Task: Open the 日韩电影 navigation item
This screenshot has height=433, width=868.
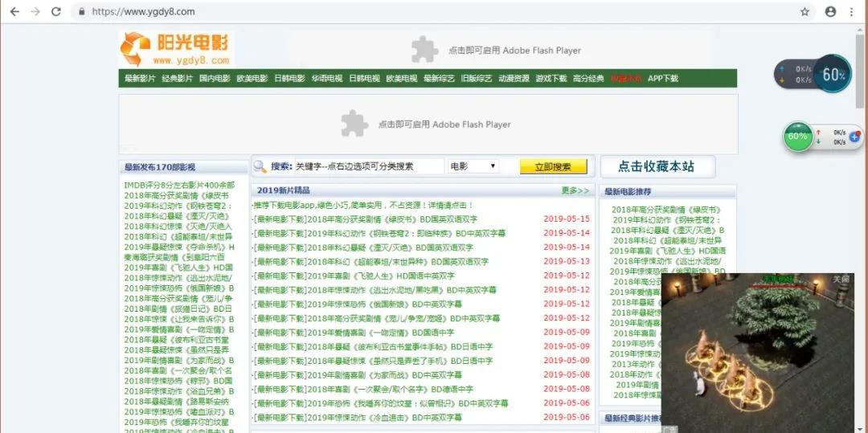Action: pyautogui.click(x=289, y=79)
